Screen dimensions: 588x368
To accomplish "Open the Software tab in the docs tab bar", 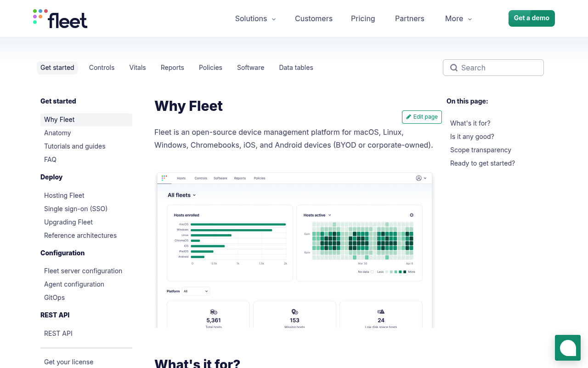I will coord(250,68).
